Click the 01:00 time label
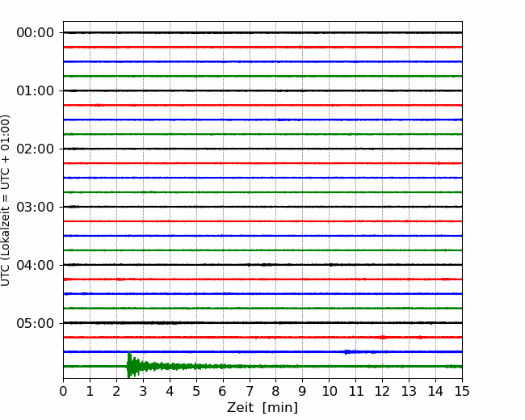 click(36, 91)
